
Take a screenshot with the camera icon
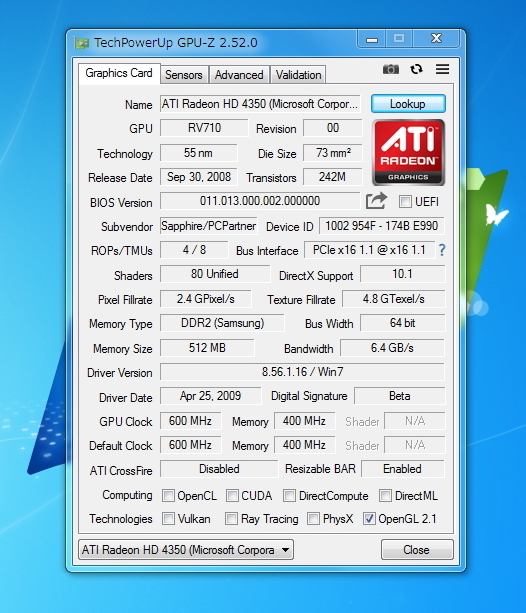coord(391,70)
